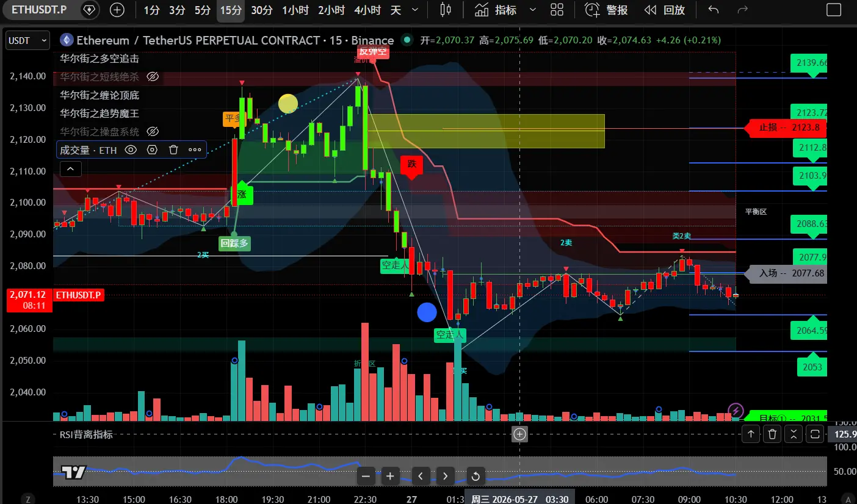This screenshot has height=504, width=857.
Task: Open the USDT currency dropdown
Action: 27,41
